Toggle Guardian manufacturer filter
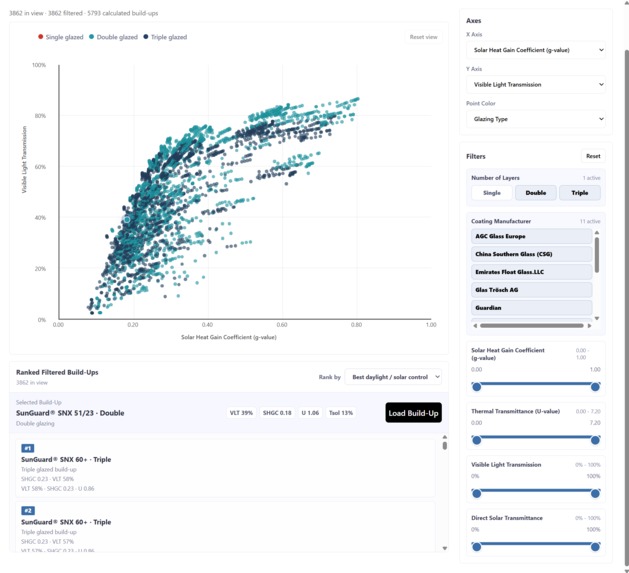 click(x=532, y=308)
